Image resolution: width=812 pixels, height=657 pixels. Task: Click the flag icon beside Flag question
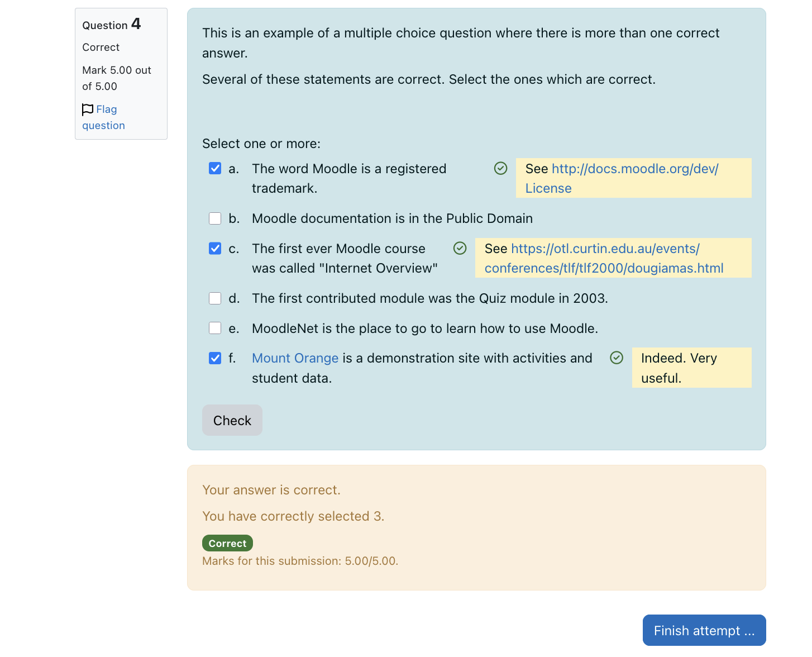tap(88, 109)
